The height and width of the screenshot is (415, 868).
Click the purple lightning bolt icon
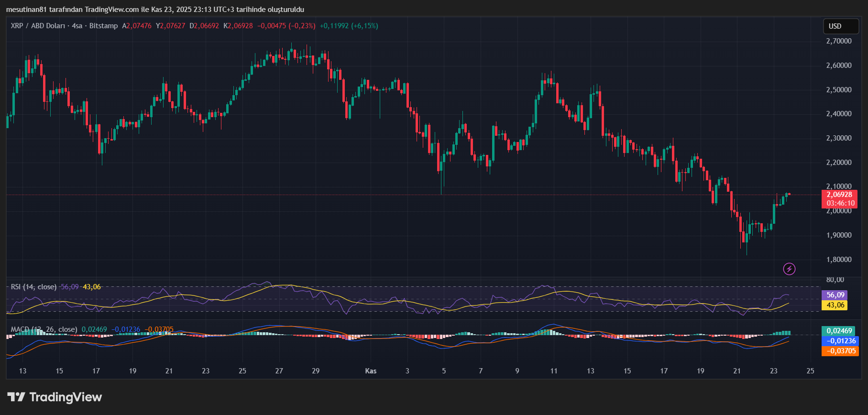pyautogui.click(x=789, y=269)
